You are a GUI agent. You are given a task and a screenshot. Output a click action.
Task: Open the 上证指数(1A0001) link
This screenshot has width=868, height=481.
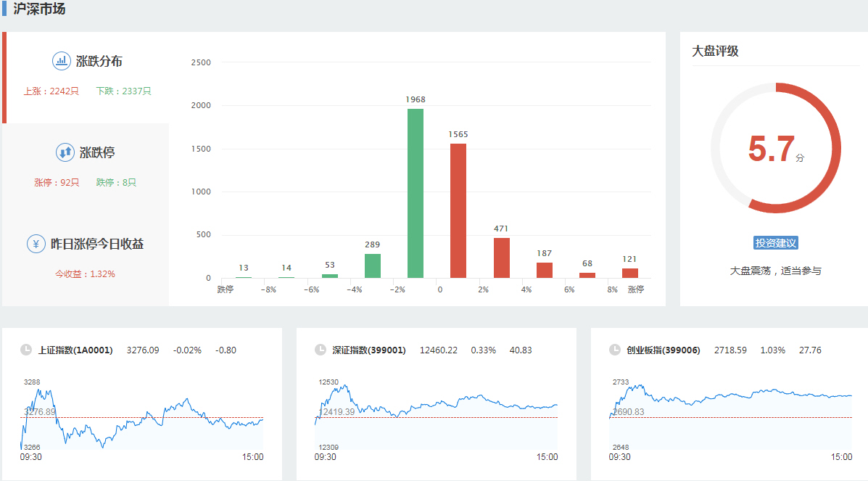point(75,350)
